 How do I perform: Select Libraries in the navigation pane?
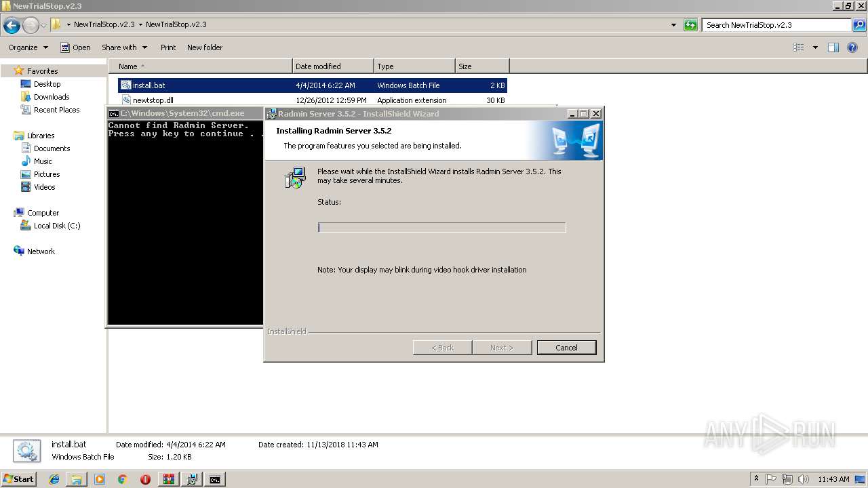(x=41, y=136)
